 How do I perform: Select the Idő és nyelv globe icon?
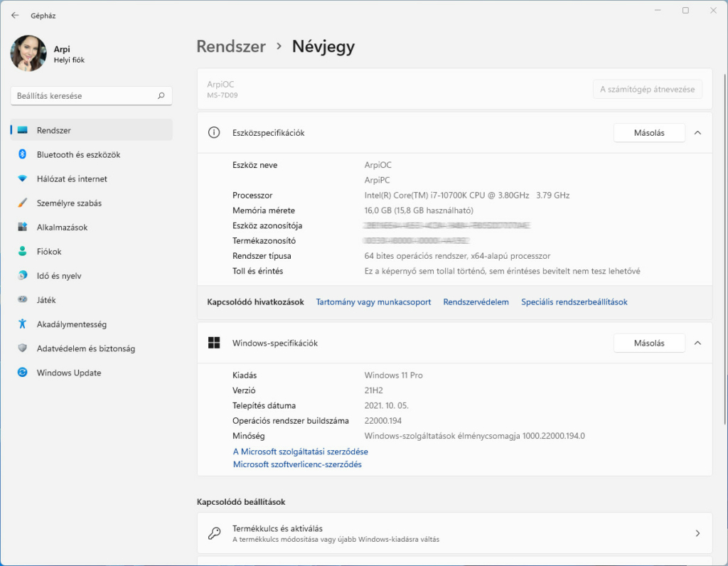click(22, 276)
